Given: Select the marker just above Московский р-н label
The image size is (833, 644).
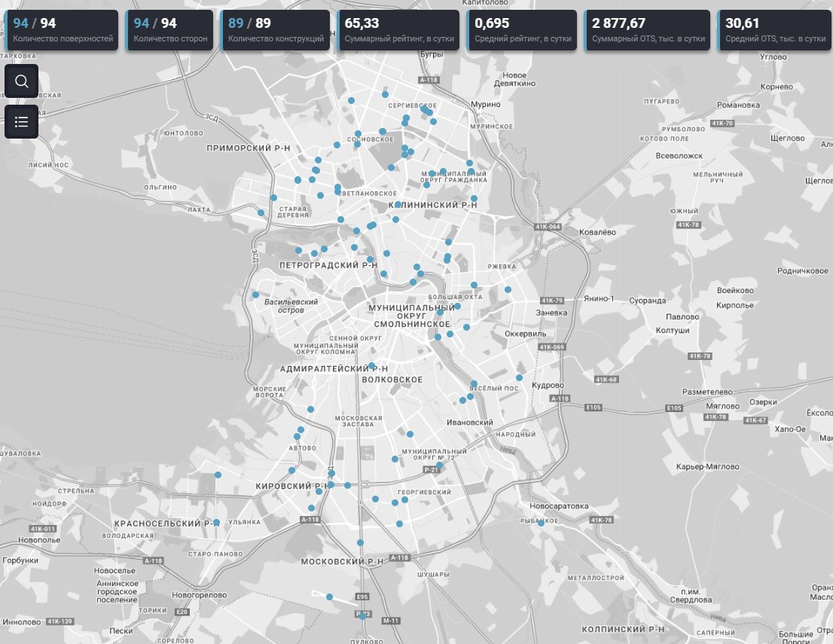Looking at the screenshot, I should click(360, 542).
